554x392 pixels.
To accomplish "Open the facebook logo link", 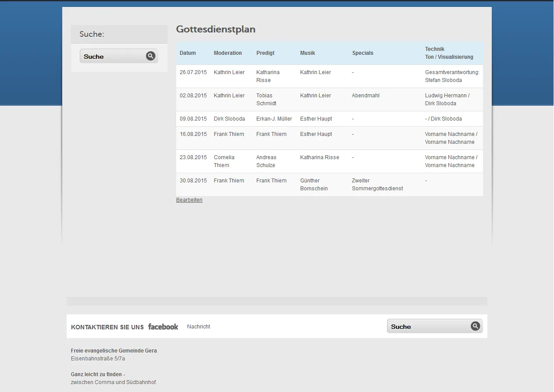I will pos(163,327).
